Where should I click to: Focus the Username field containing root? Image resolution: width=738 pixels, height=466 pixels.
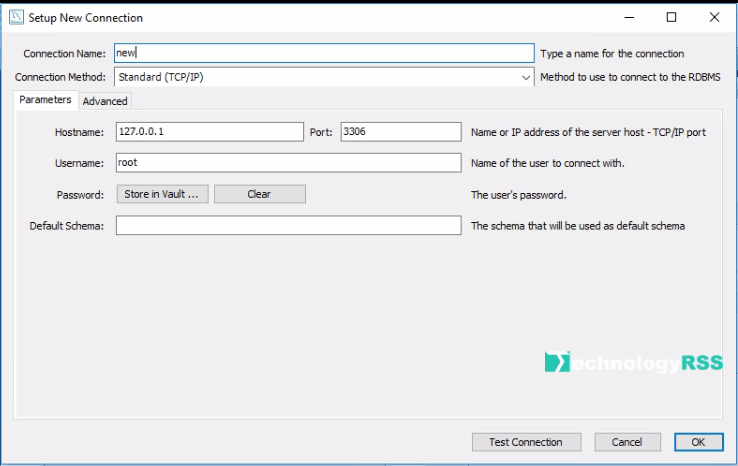point(288,163)
